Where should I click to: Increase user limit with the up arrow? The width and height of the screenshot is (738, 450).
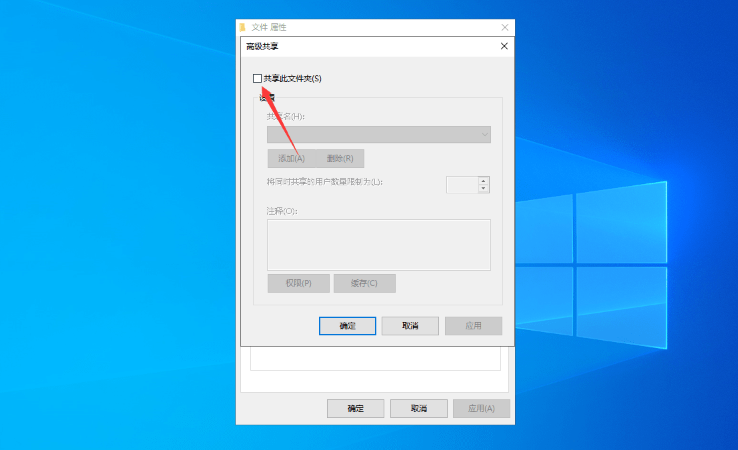484,180
